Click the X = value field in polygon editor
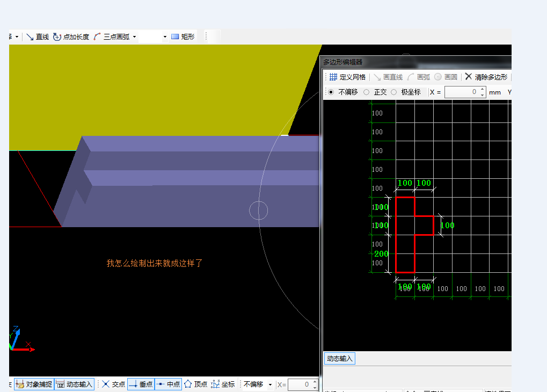This screenshot has width=547, height=392. pos(462,92)
